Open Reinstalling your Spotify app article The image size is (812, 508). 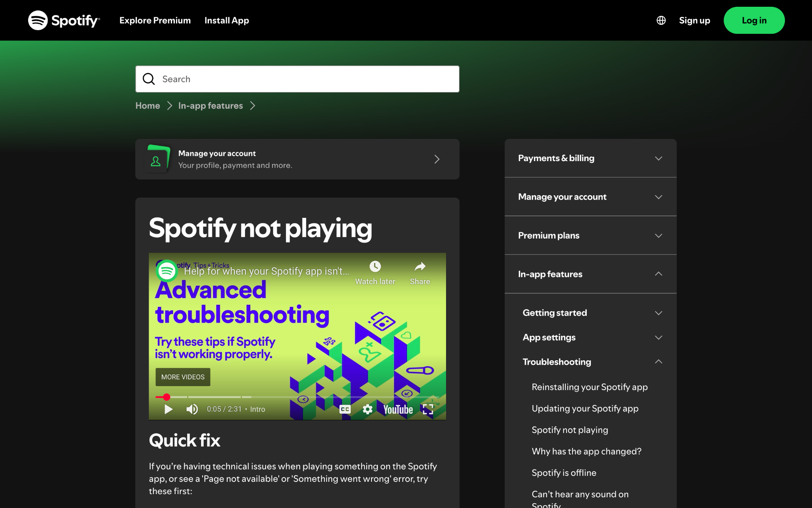point(590,387)
